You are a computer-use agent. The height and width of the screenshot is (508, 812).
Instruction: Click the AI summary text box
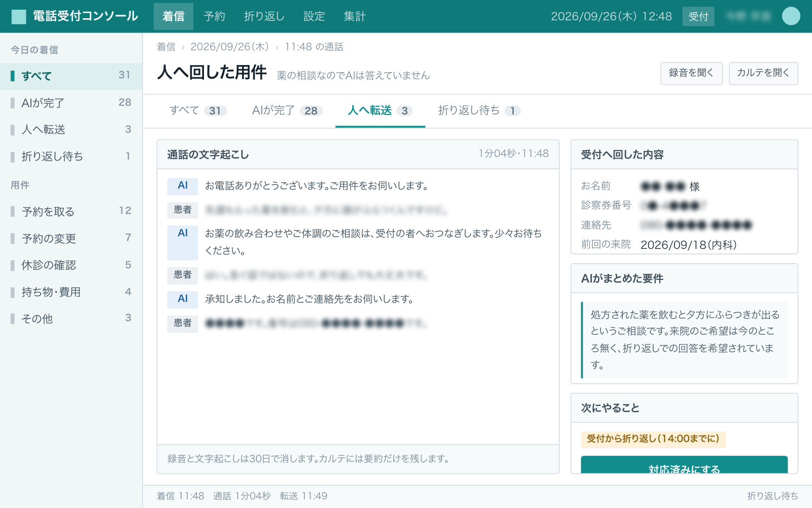684,340
